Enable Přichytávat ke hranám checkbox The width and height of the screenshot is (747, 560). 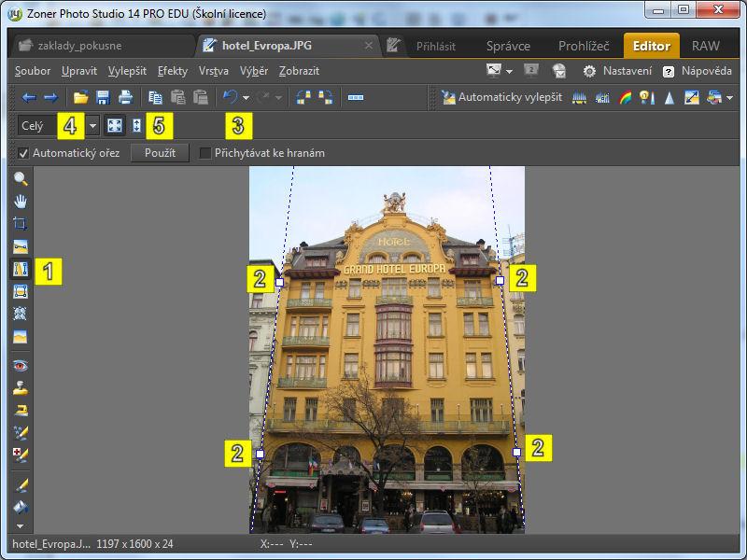point(204,153)
